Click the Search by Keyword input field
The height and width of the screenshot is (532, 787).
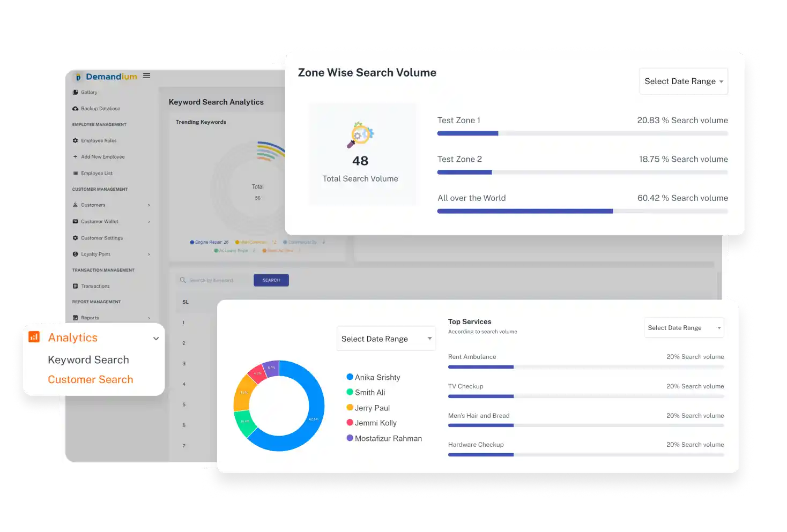tap(214, 280)
